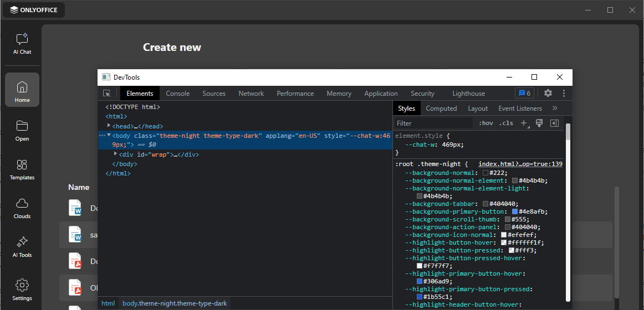Image resolution: width=644 pixels, height=310 pixels.
Task: Click the element.style rule selector
Action: [420, 136]
